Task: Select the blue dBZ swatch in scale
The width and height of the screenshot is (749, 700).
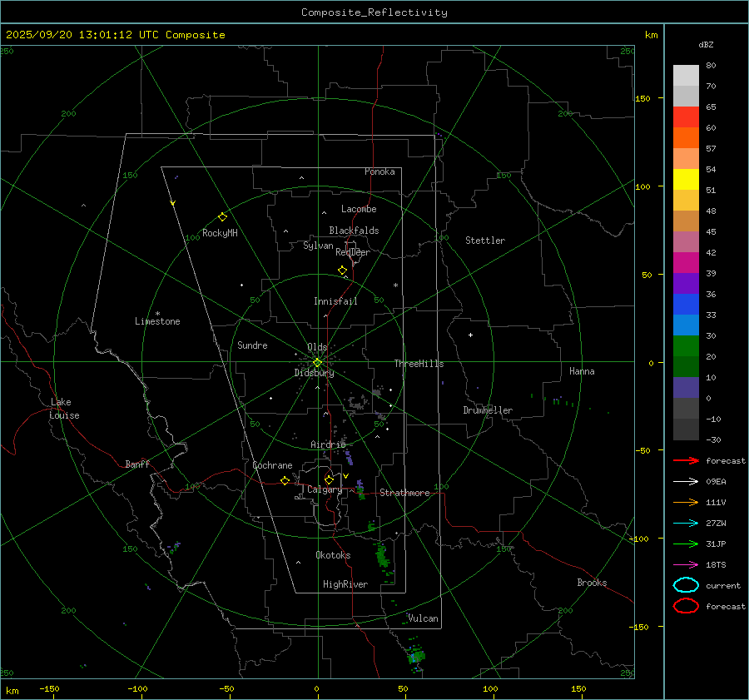Action: 686,305
